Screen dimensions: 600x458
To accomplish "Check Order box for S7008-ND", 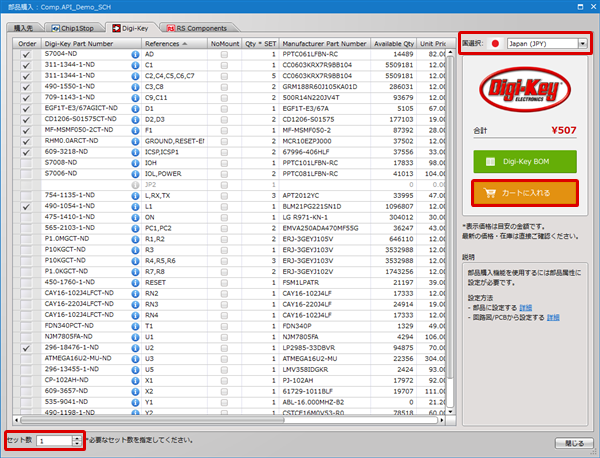I will (x=26, y=163).
